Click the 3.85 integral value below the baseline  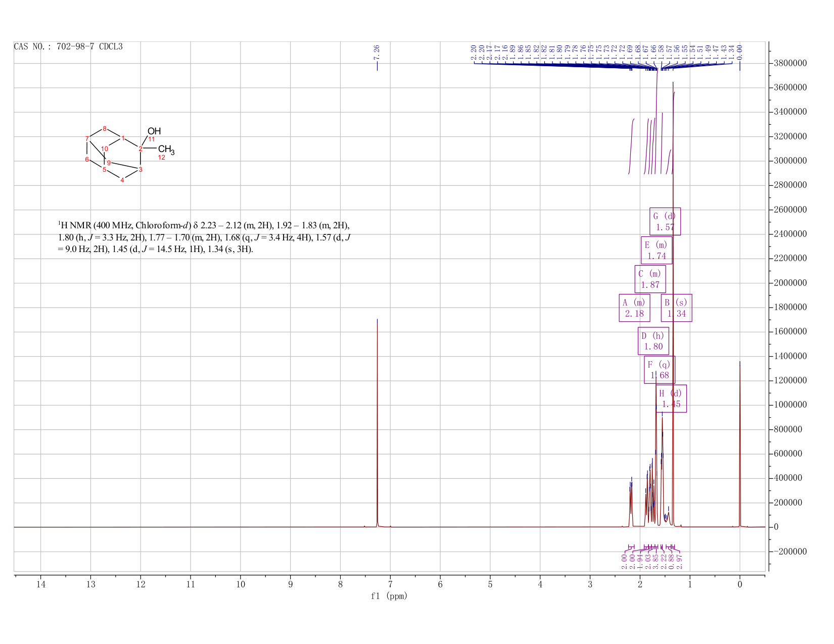[656, 561]
